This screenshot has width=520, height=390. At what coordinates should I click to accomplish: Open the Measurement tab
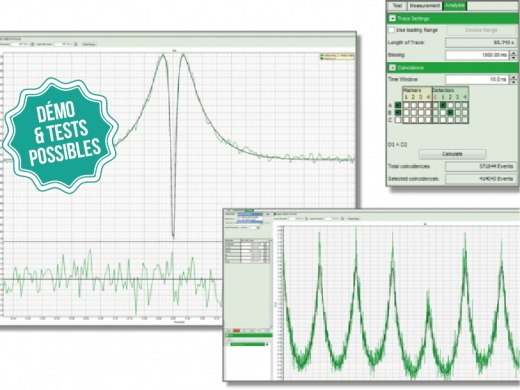click(x=424, y=6)
